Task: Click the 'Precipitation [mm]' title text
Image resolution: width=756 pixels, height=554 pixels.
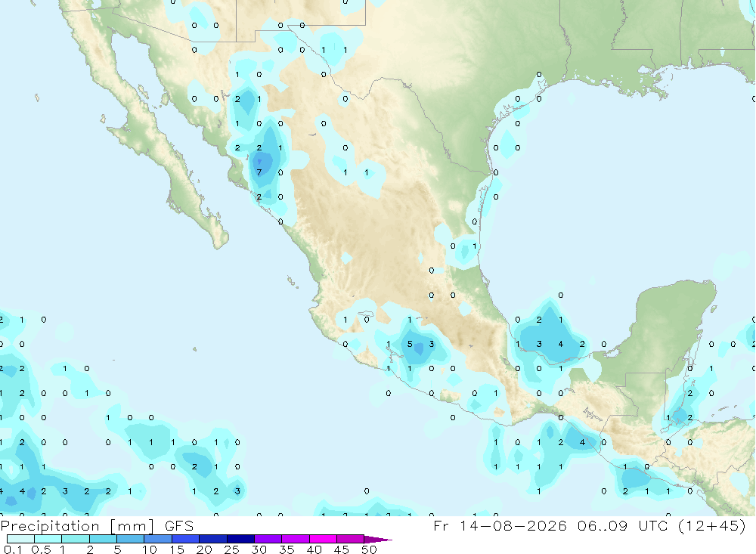Action: pos(77,526)
